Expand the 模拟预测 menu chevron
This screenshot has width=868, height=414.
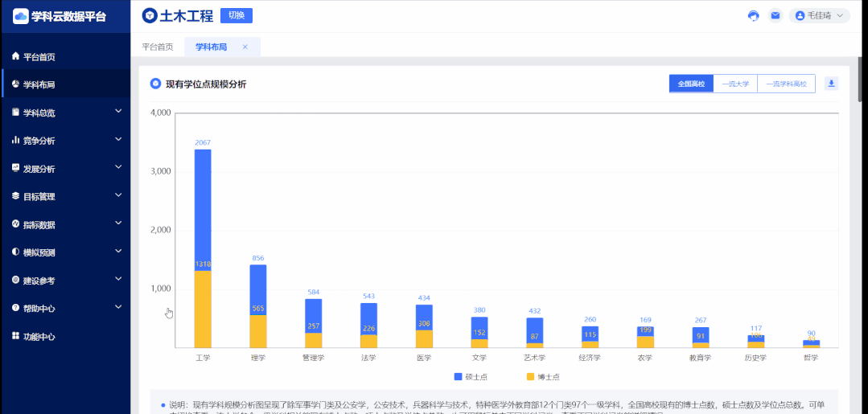(x=118, y=251)
